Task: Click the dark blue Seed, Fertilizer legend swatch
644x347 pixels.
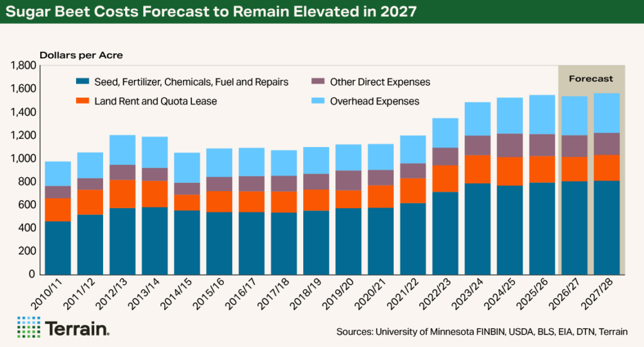Action: point(82,81)
